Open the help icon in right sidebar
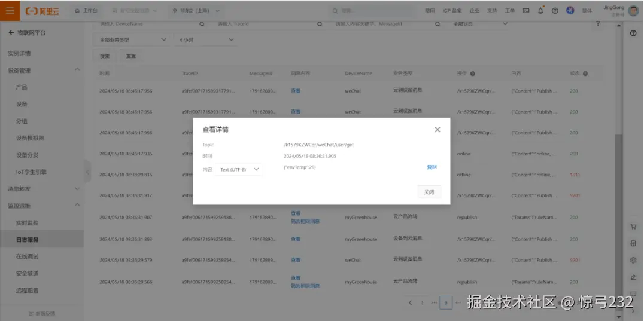 [x=633, y=33]
